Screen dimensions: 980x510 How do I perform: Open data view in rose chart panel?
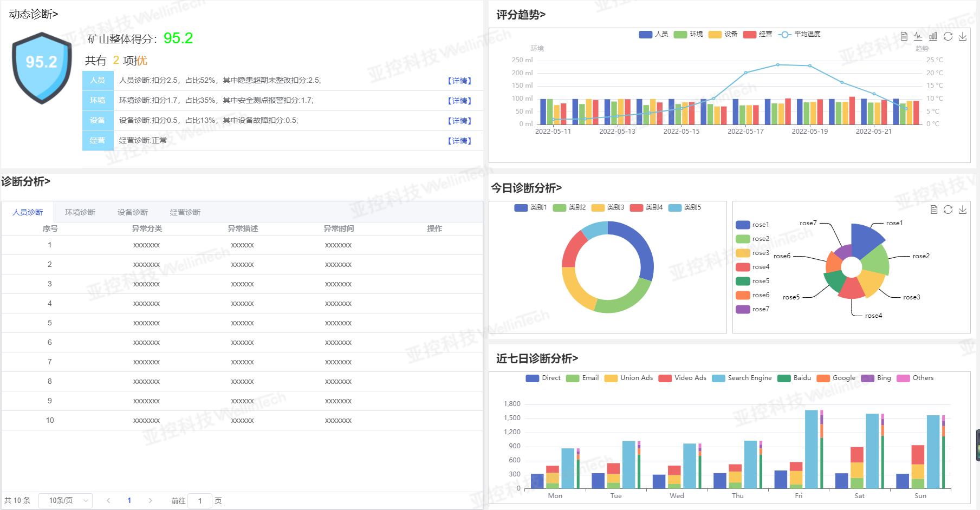coord(933,210)
